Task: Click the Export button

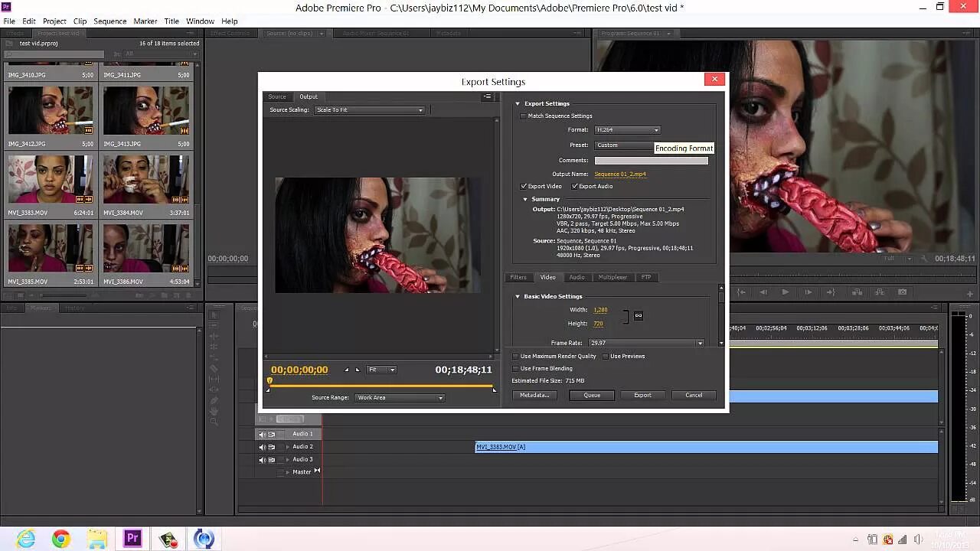Action: click(642, 396)
